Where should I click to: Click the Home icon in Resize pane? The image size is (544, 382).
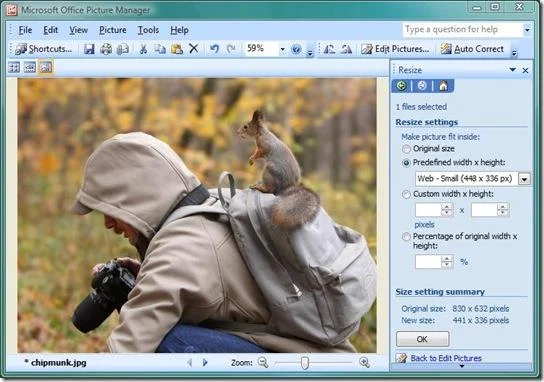(443, 86)
